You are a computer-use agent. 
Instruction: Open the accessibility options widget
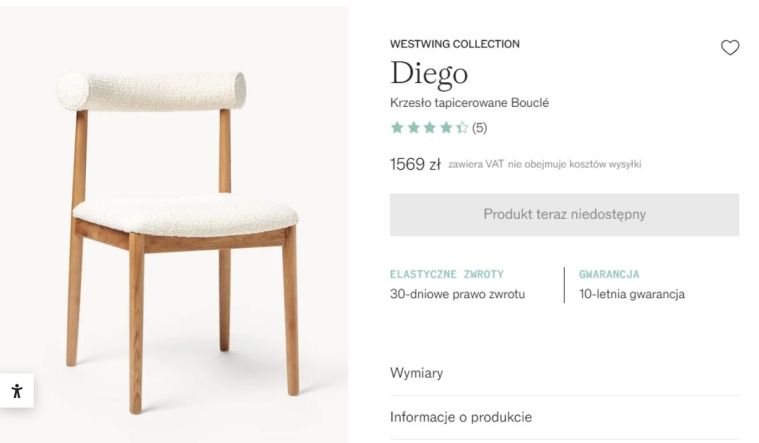(17, 390)
